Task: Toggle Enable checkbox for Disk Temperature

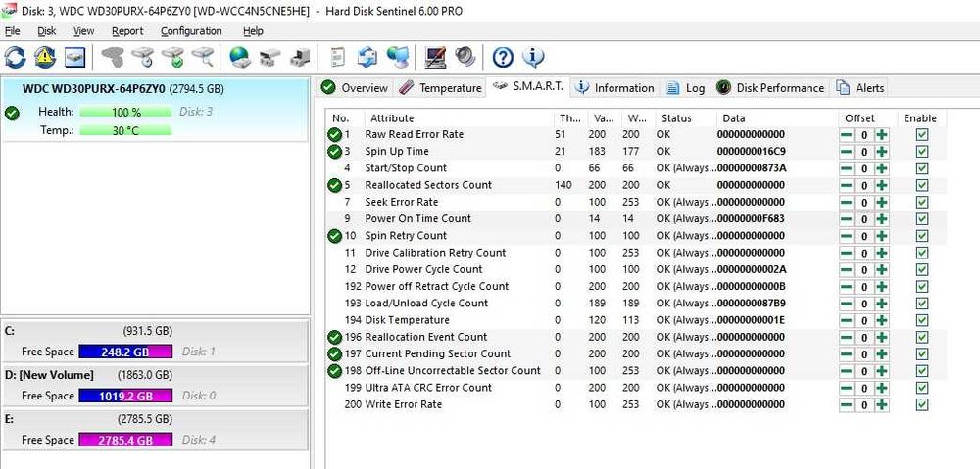Action: (x=922, y=320)
